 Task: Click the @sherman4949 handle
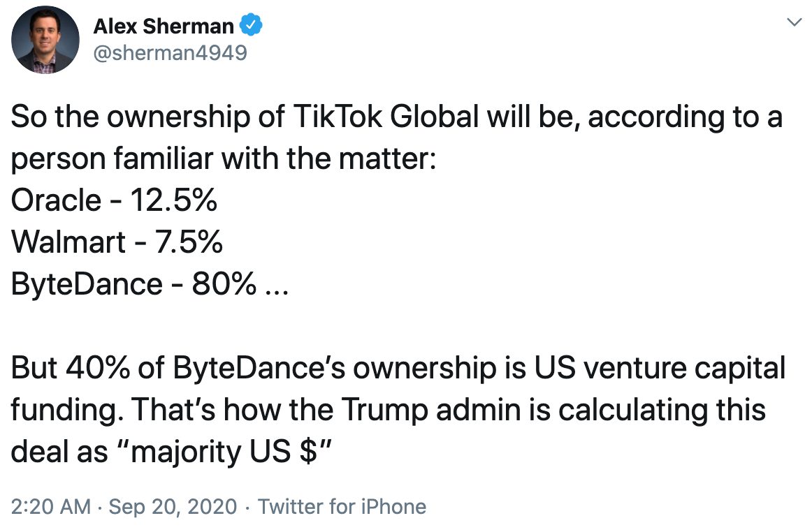[170, 52]
